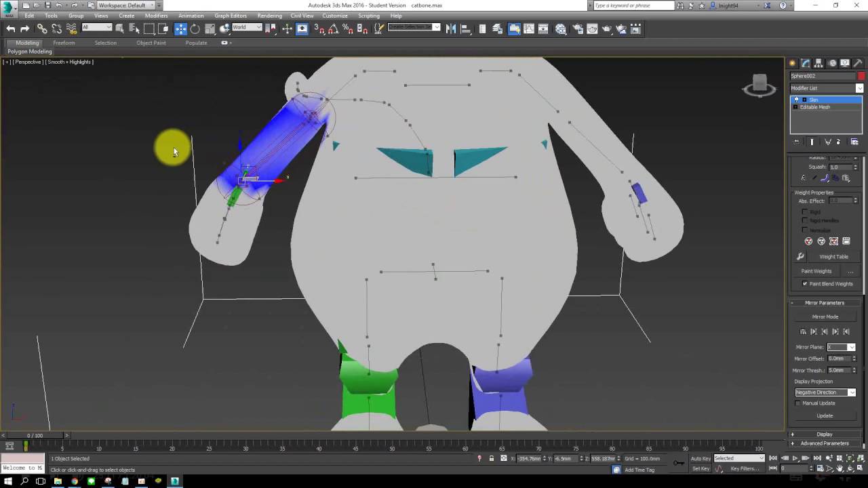
Task: Switch to the Freeform ribbon tab
Action: coord(64,43)
